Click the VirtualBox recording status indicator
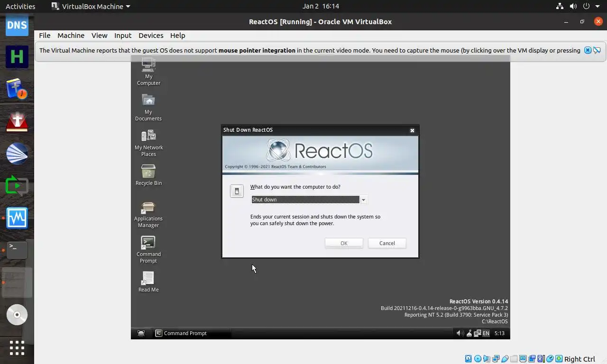The width and height of the screenshot is (607, 364). [532, 359]
